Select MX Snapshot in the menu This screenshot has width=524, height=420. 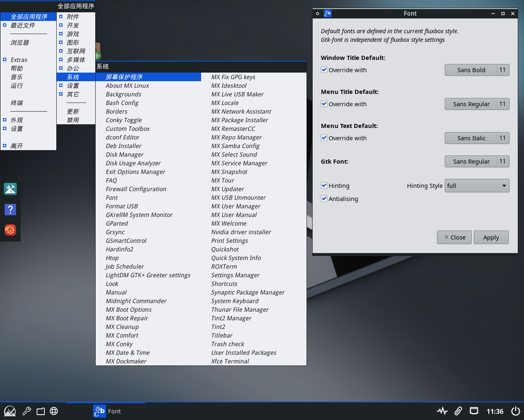(254, 172)
